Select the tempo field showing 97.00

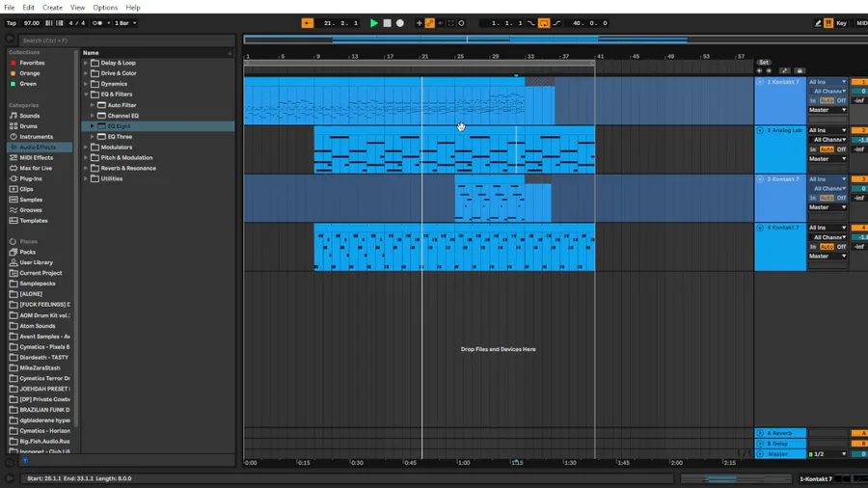(32, 23)
